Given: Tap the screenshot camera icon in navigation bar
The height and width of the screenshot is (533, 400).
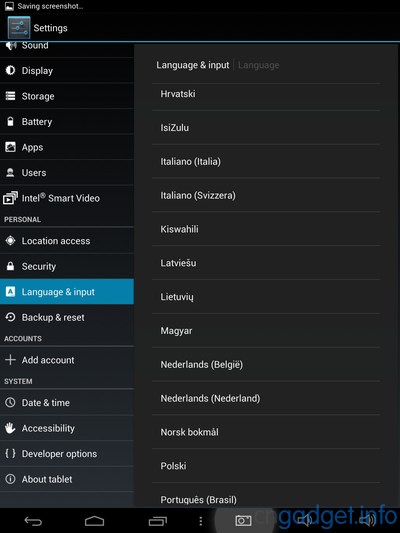Looking at the screenshot, I should (243, 520).
